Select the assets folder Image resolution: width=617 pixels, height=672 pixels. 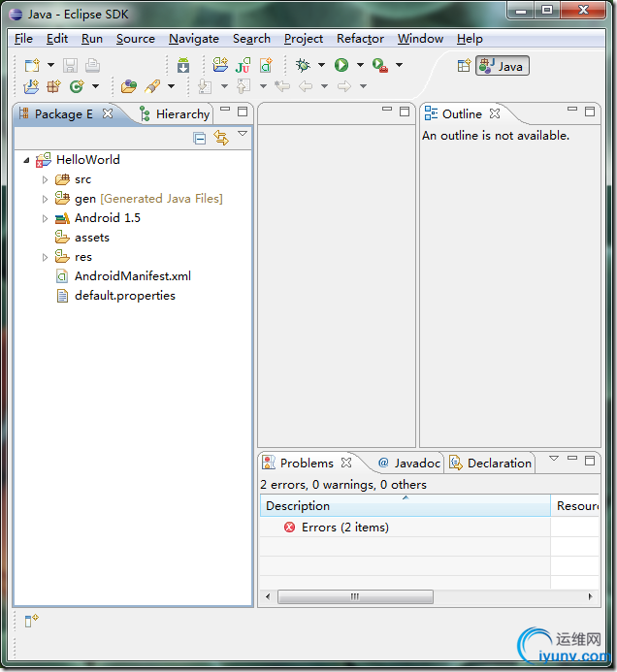point(82,238)
